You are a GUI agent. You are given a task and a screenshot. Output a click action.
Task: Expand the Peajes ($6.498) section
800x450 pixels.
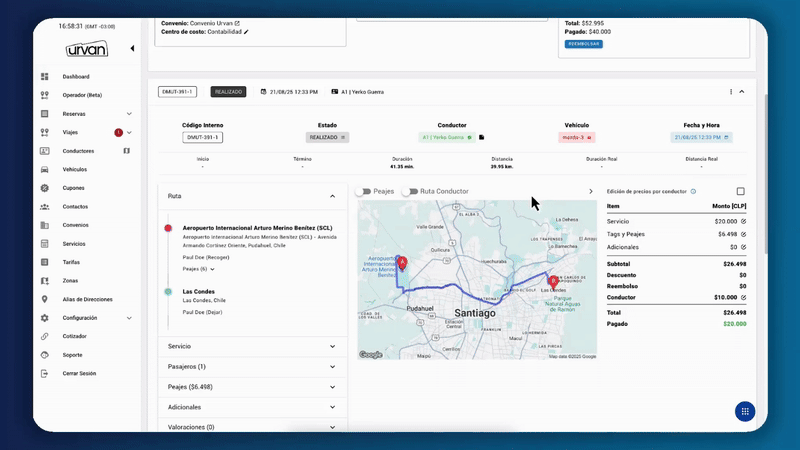tap(332, 387)
